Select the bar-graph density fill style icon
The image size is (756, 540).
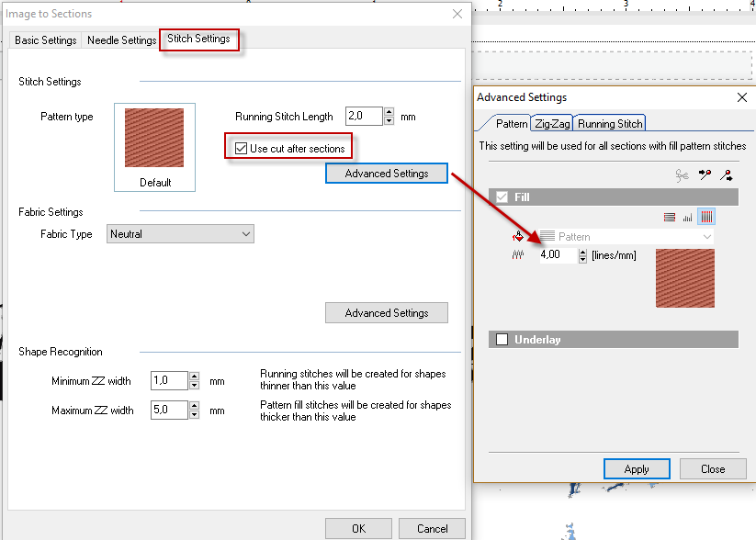pos(687,218)
